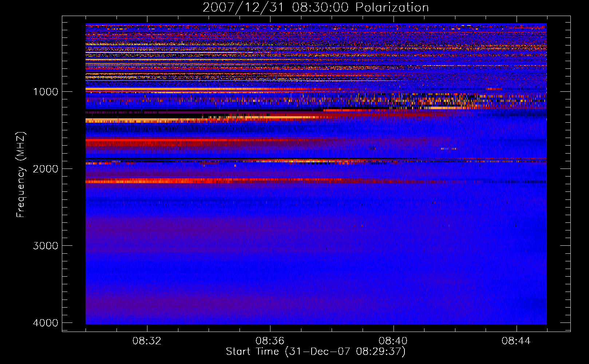Click the 'Frequency (MHZ)' axis label
Viewport: 589px width, 364px height.
click(x=21, y=175)
